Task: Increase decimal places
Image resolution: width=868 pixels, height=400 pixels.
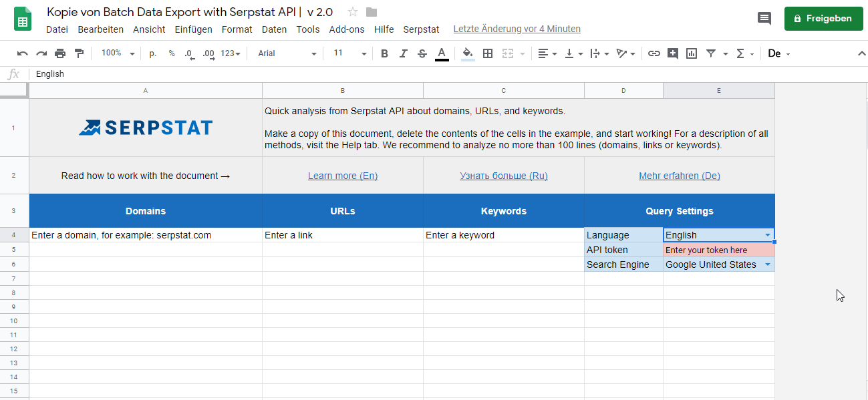Action: tap(208, 53)
